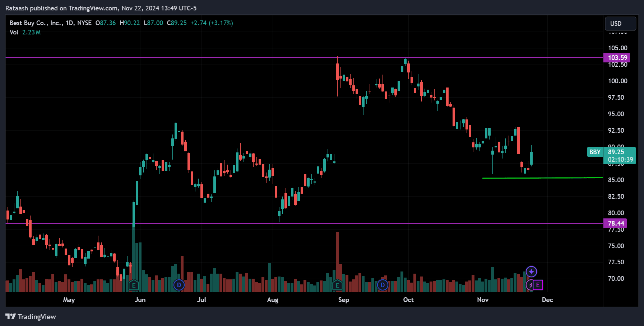
Task: Click the purple lightning bolt marker
Action: click(530, 285)
